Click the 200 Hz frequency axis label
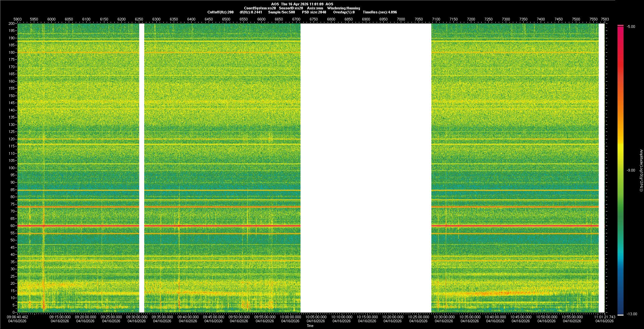 [11, 23]
